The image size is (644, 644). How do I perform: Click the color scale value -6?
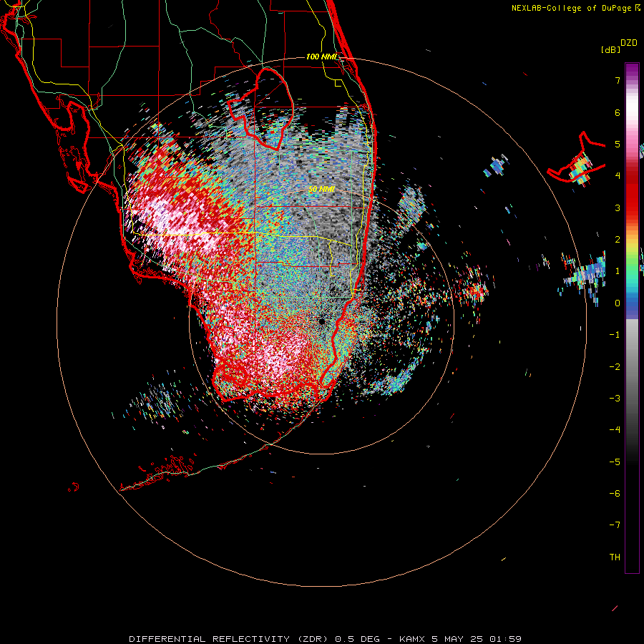(615, 494)
